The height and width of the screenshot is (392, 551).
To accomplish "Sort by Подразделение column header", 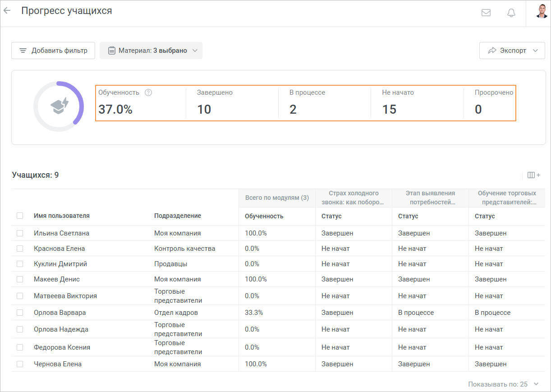I will pyautogui.click(x=178, y=216).
